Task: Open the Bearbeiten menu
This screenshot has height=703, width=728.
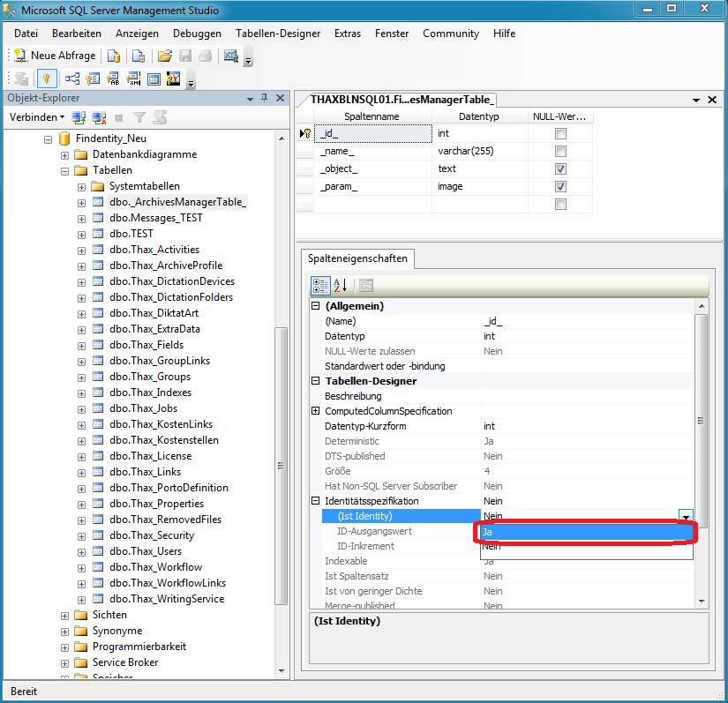Action: [x=77, y=34]
